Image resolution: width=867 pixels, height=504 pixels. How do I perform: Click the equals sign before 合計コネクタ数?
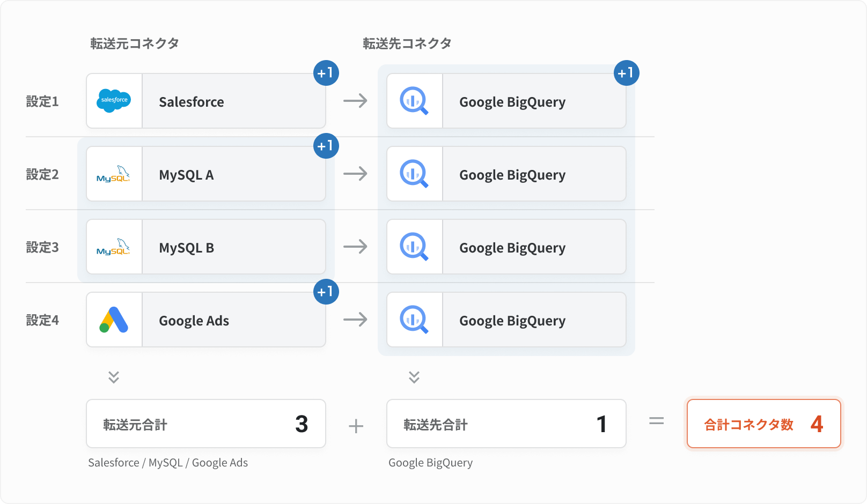[657, 421]
